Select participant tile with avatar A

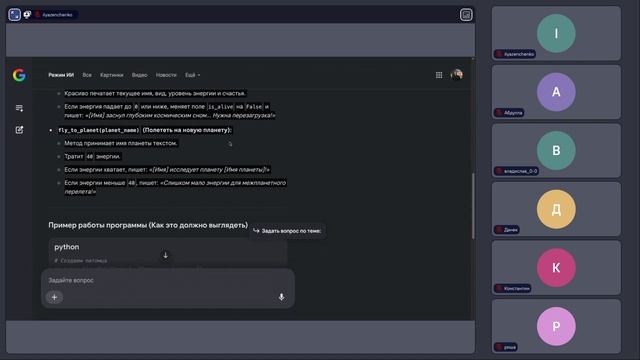(556, 92)
